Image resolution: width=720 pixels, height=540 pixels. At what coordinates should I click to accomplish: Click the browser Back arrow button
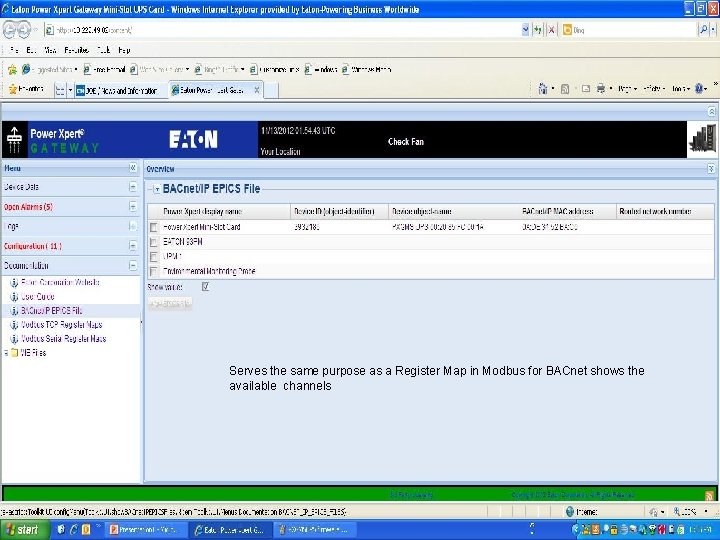point(10,30)
